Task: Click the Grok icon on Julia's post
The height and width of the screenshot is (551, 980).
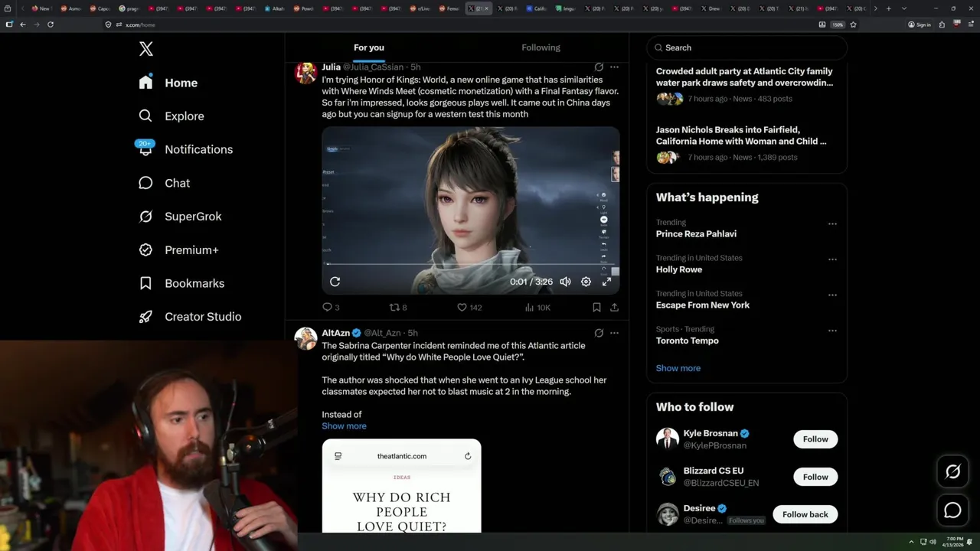Action: click(599, 67)
